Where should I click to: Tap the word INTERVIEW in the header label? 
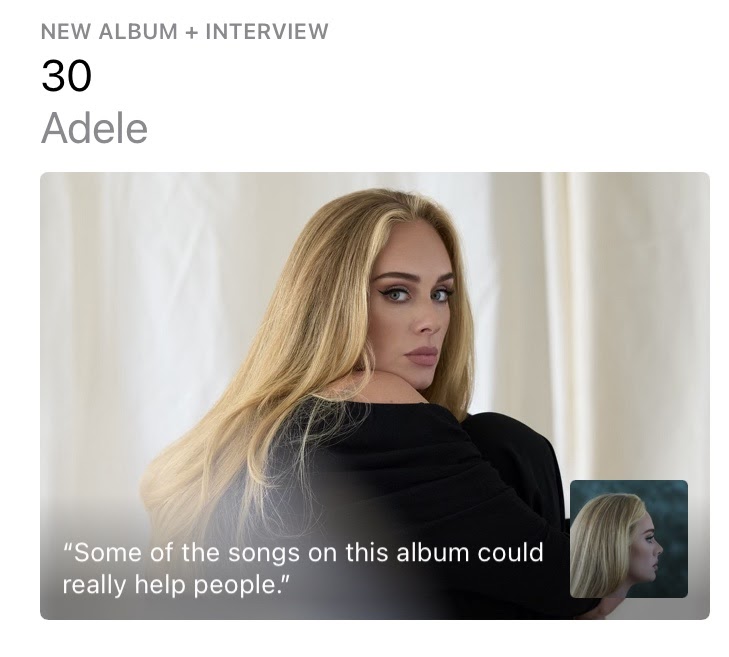(267, 32)
